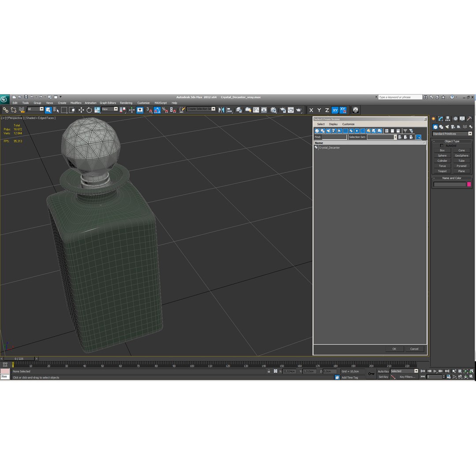Open the MAXScript menu
The image size is (476, 476).
[160, 103]
